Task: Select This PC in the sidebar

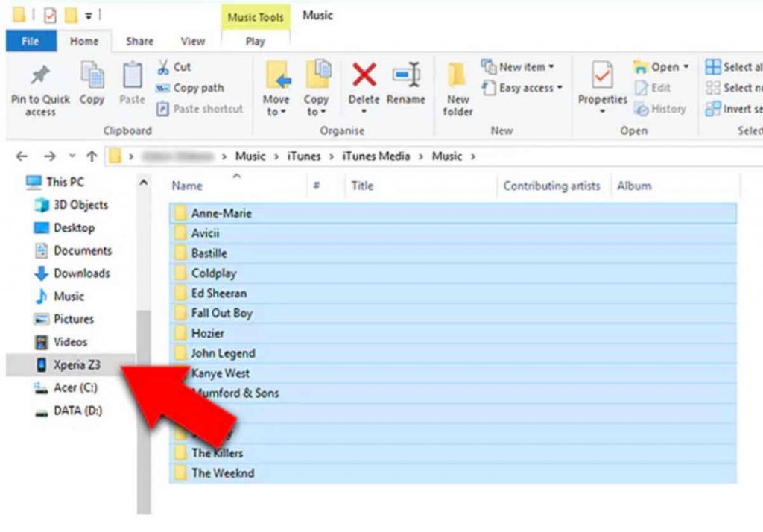Action: [x=54, y=182]
